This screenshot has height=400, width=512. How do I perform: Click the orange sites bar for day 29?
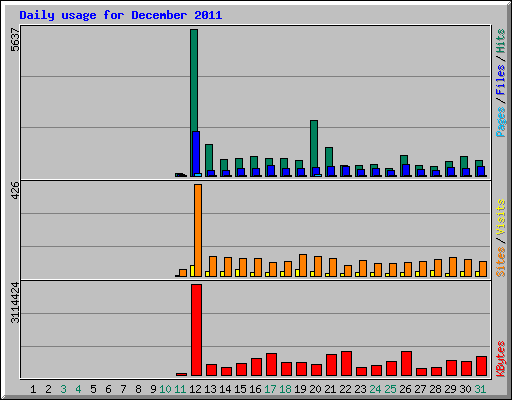click(x=453, y=267)
